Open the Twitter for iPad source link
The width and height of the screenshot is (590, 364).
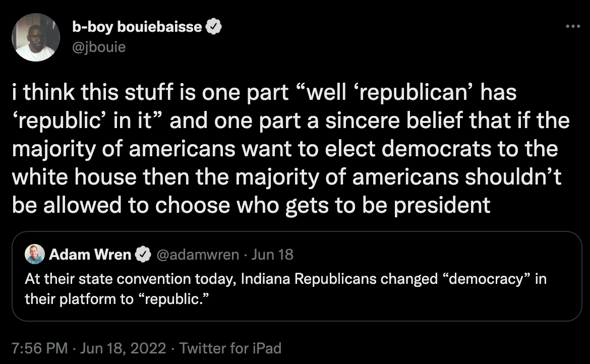[x=230, y=348]
